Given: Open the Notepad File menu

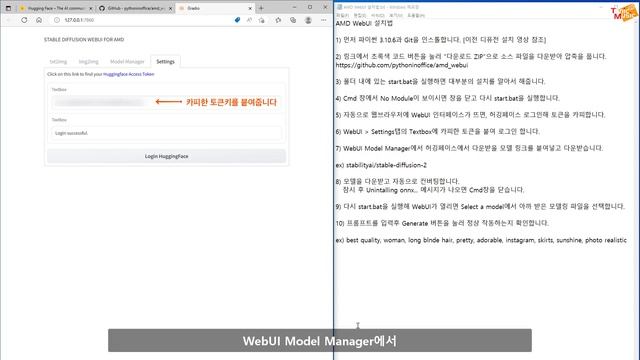Looking at the screenshot, I should click(342, 15).
